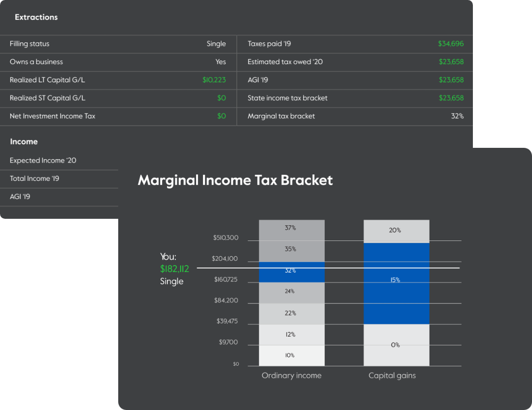Click the Income section header
Viewport: 532px width, 410px height.
tap(24, 142)
